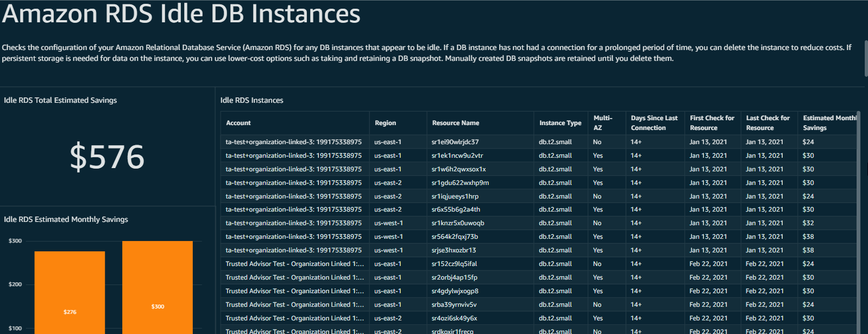This screenshot has height=334, width=868.
Task: Select resource name srjse3hxozbr13
Action: [x=454, y=250]
